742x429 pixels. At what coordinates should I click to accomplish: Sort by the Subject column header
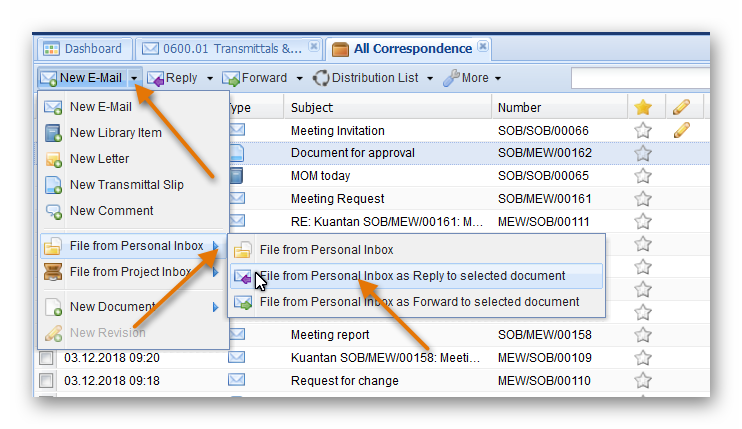[x=312, y=107]
